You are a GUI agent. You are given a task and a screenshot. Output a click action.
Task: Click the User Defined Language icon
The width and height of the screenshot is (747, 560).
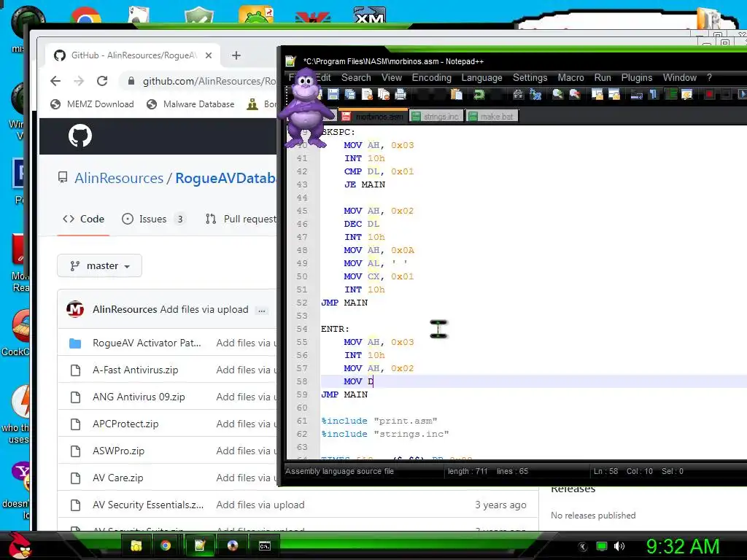point(687,94)
